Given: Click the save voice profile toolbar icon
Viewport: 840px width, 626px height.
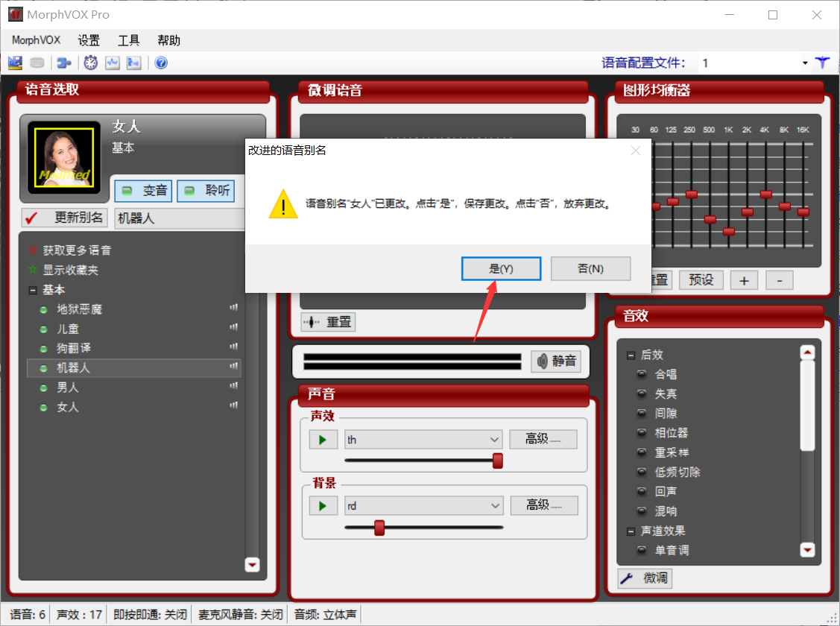Looking at the screenshot, I should [x=15, y=63].
